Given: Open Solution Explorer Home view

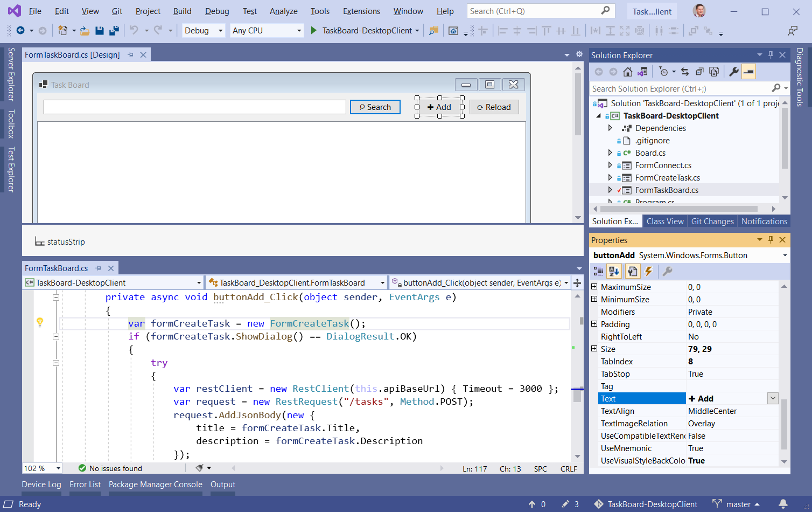Looking at the screenshot, I should point(627,71).
